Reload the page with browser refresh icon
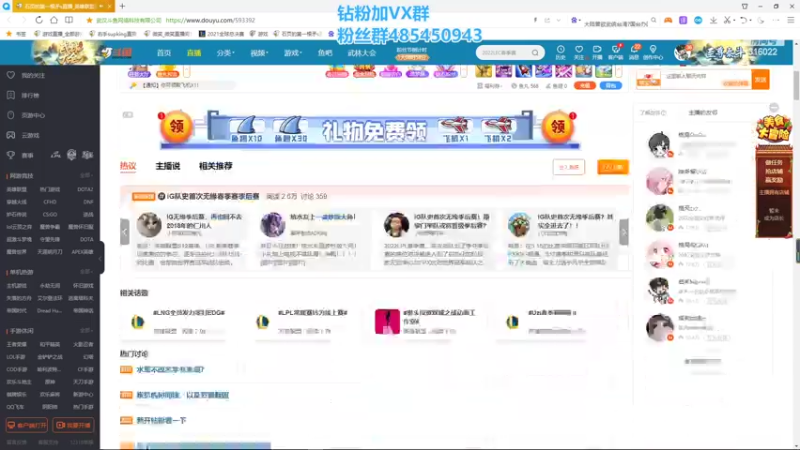This screenshot has width=800, height=450. pyautogui.click(x=39, y=20)
